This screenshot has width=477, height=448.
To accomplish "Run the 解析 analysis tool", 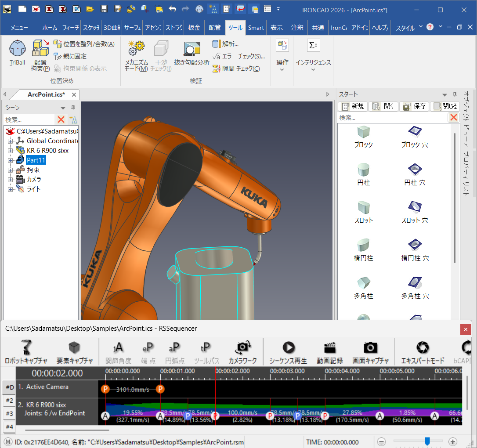I will pyautogui.click(x=225, y=44).
